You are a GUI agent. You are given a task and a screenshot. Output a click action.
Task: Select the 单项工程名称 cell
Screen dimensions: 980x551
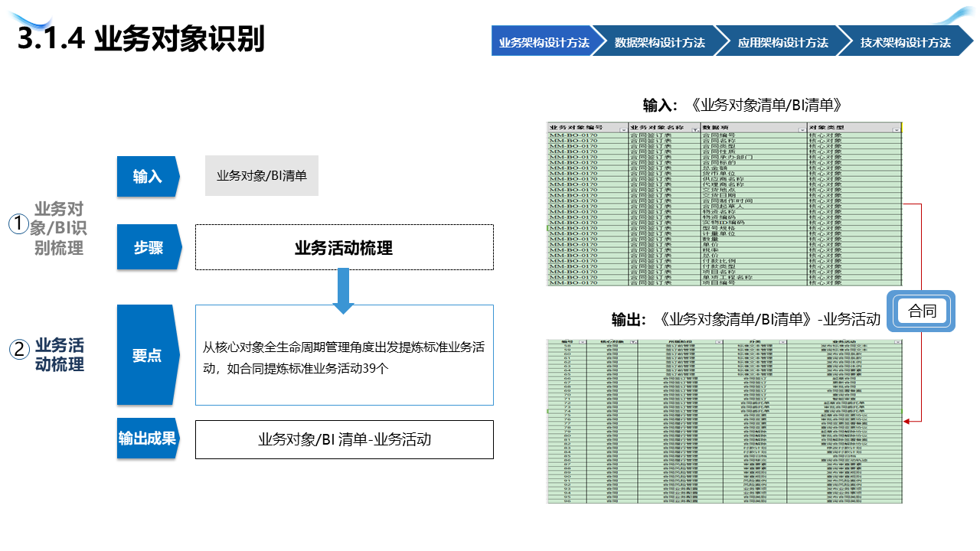[x=754, y=277]
